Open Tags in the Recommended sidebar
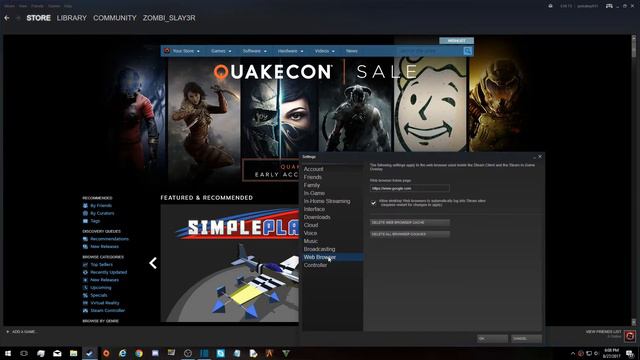 (x=95, y=221)
